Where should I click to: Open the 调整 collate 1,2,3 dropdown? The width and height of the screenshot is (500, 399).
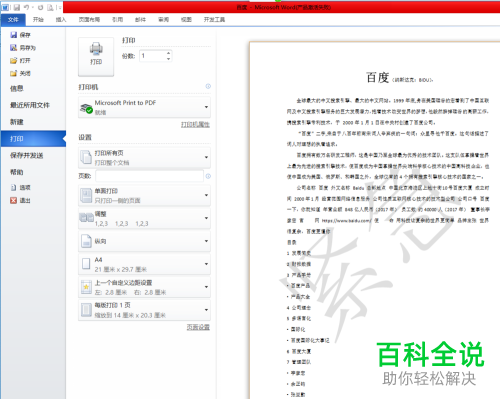pos(144,218)
